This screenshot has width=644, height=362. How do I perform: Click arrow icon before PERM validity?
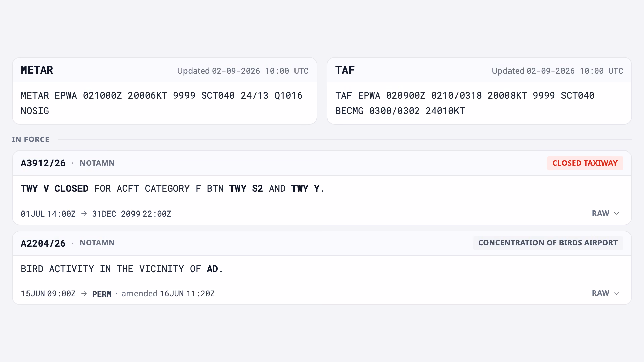click(84, 294)
